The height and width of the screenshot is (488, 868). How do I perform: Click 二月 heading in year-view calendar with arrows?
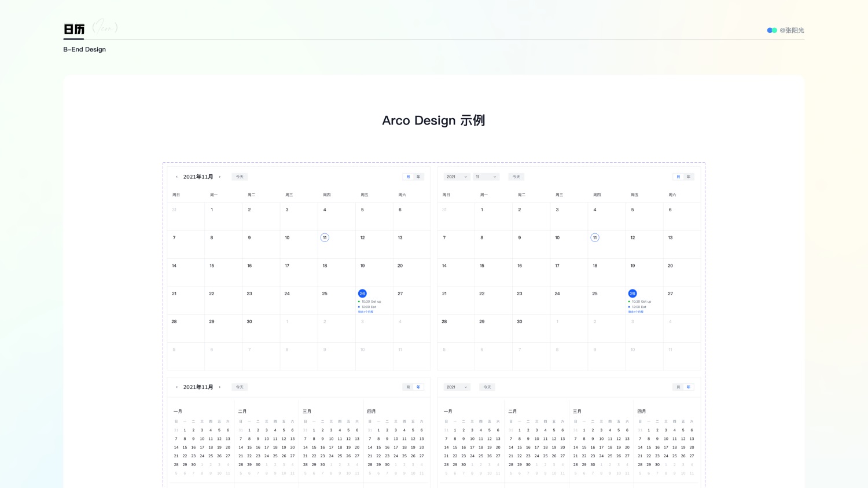(242, 412)
